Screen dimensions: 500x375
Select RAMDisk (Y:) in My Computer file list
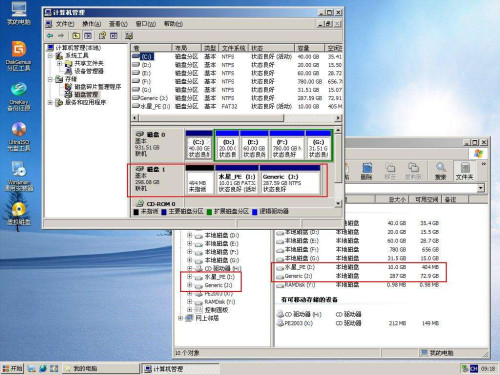pos(300,285)
